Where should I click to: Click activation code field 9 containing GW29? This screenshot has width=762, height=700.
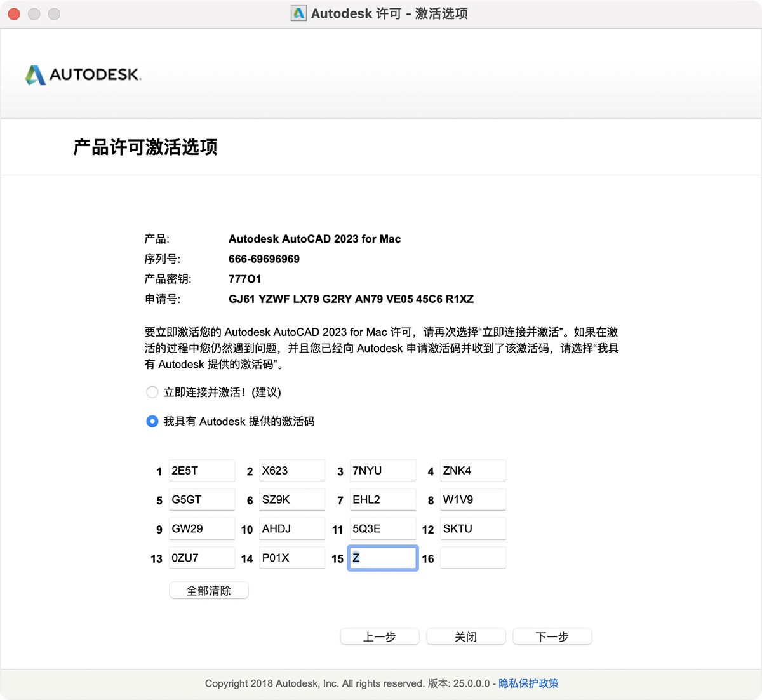click(202, 528)
